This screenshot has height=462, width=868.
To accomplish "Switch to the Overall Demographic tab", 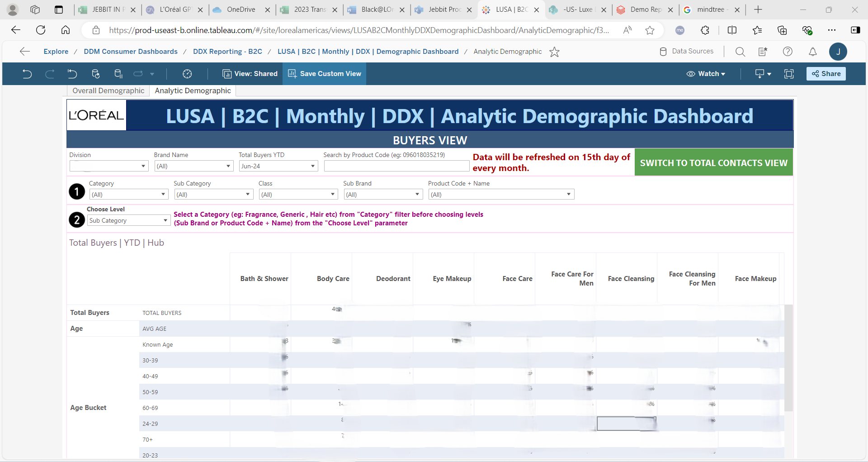I will click(x=108, y=90).
